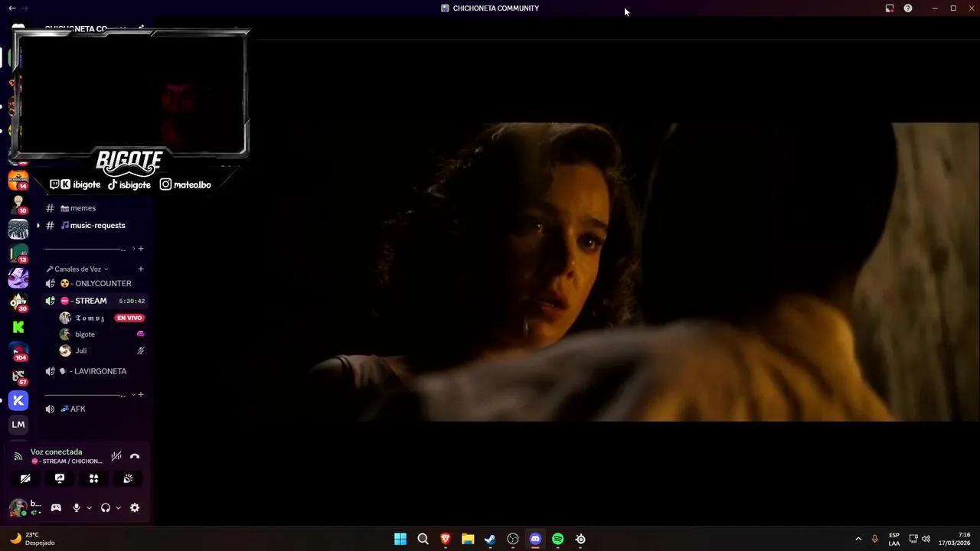
Task: Deafen audio with the headphones button
Action: pyautogui.click(x=106, y=507)
